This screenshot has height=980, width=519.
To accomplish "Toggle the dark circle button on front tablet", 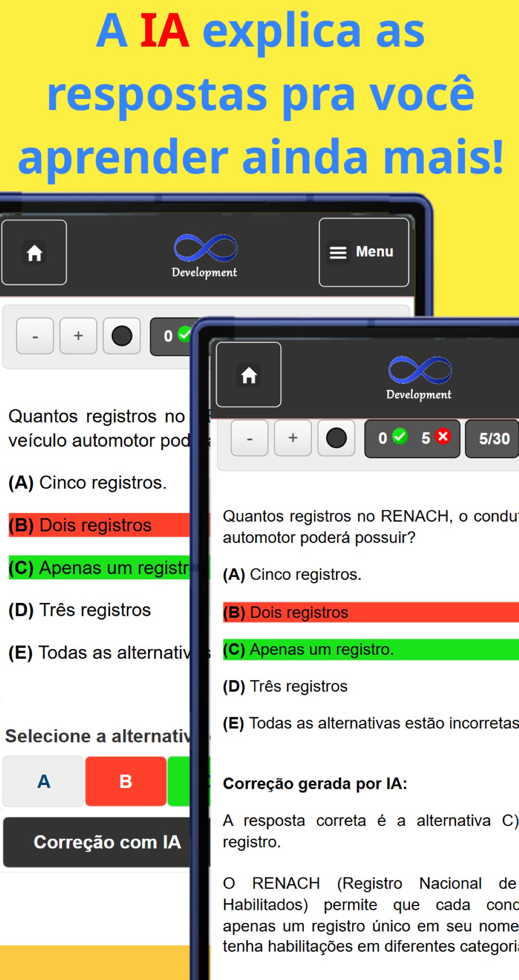I will pos(336,438).
